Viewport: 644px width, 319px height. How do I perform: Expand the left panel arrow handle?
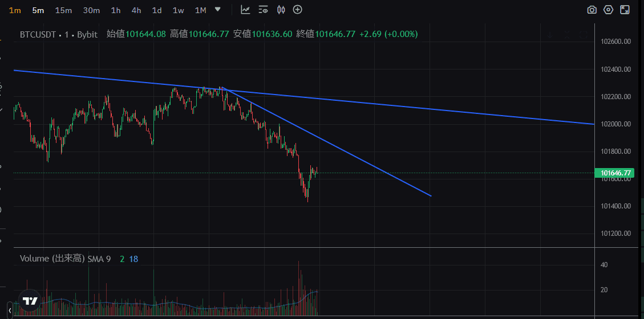point(9,310)
